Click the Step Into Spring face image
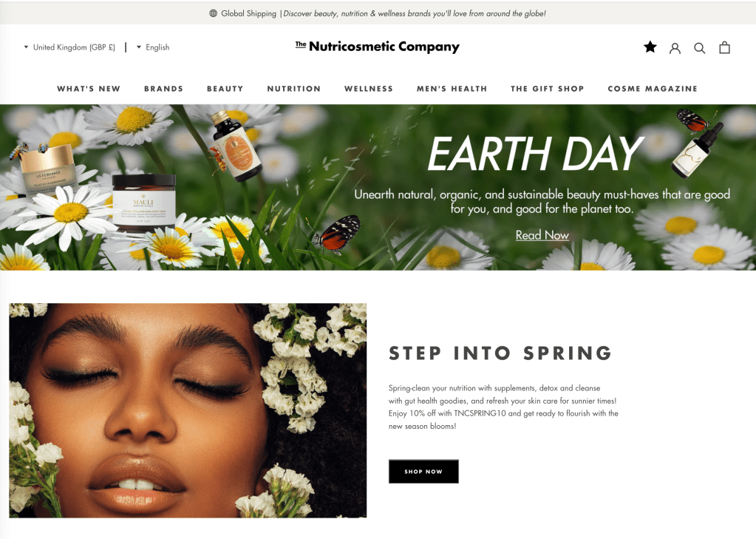The width and height of the screenshot is (756, 539). (188, 410)
